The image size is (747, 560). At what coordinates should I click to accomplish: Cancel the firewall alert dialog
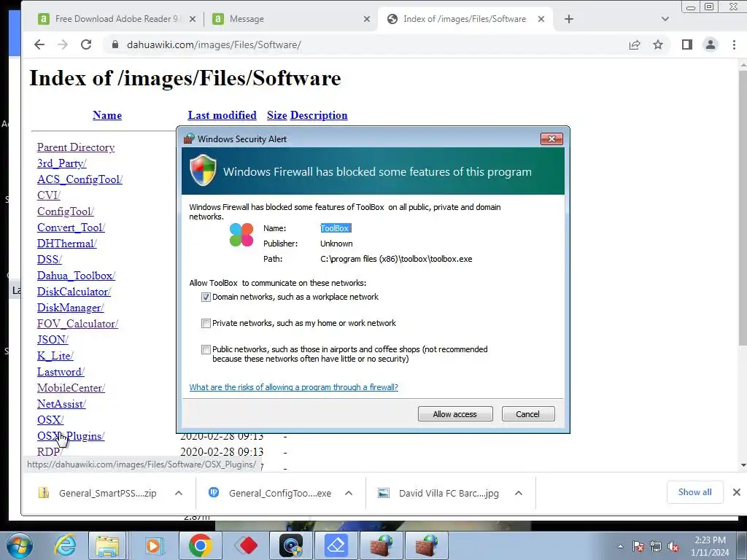tap(528, 414)
